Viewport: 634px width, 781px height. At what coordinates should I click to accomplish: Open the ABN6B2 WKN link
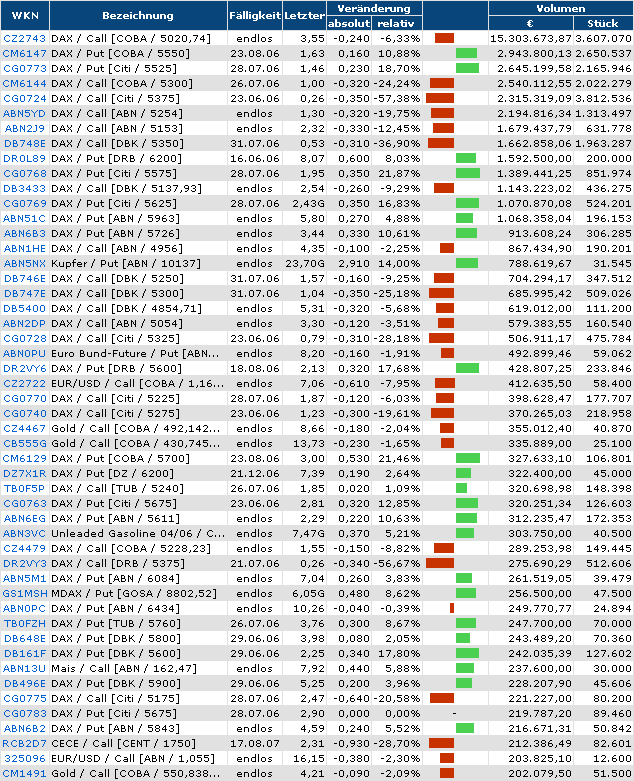[24, 728]
